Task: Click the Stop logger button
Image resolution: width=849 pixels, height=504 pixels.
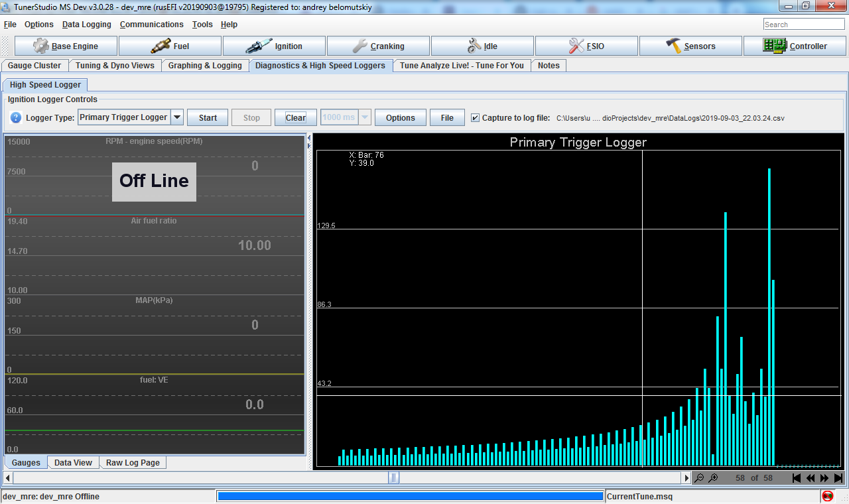Action: [x=251, y=117]
